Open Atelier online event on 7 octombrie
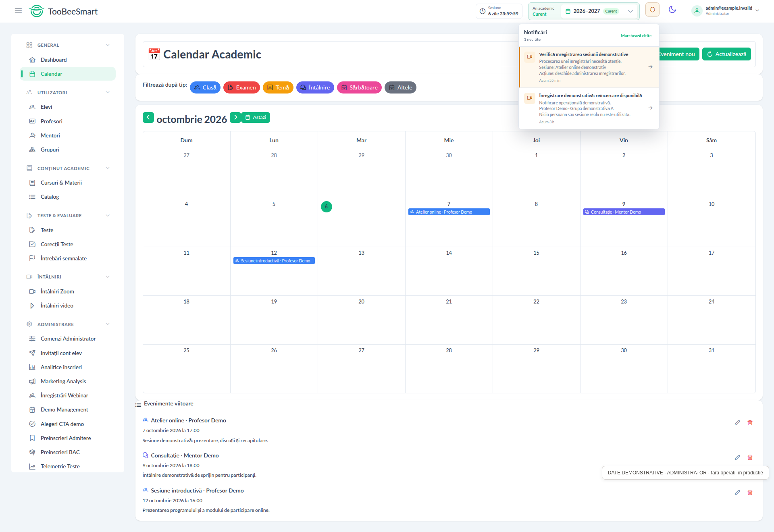774x532 pixels. click(x=449, y=212)
